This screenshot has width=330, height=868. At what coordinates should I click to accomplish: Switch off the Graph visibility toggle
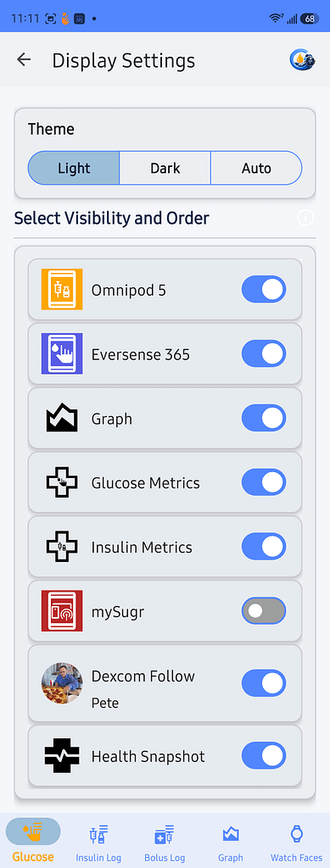pos(264,418)
